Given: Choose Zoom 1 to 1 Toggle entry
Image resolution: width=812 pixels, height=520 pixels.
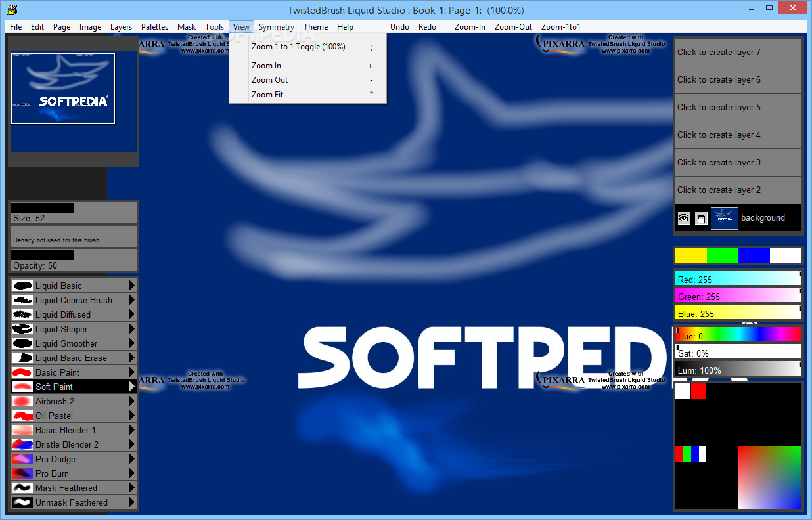Looking at the screenshot, I should 308,47.
